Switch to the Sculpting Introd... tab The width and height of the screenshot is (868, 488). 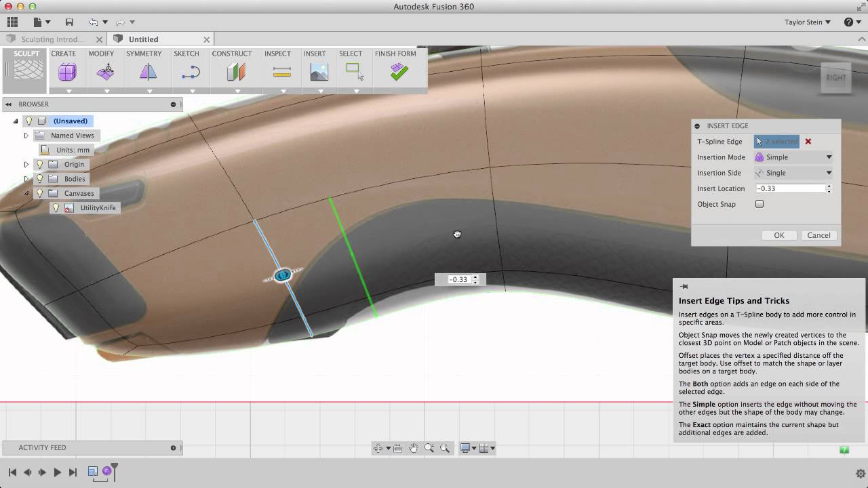(53, 39)
